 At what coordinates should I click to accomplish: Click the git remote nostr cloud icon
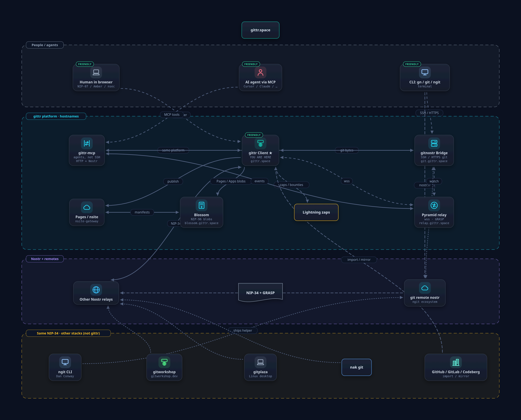pos(425,288)
